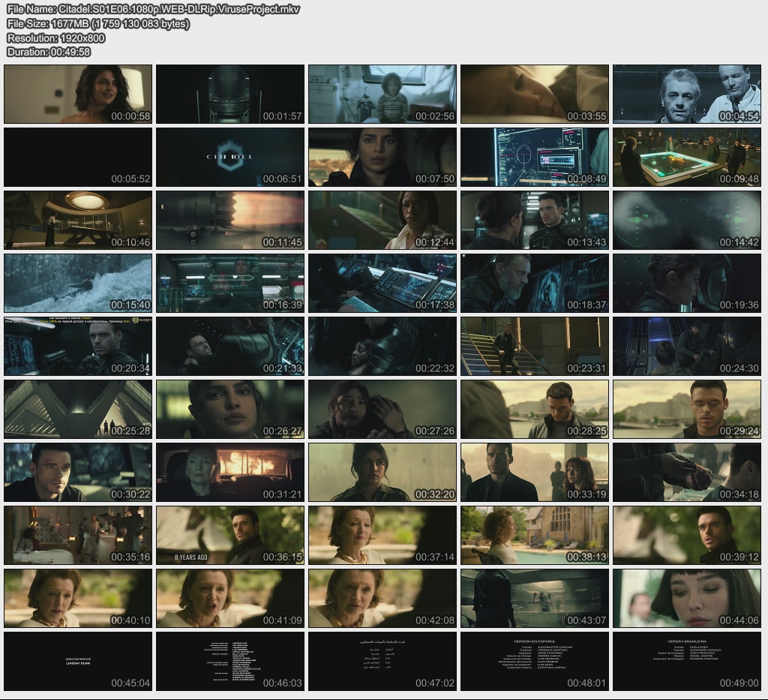The width and height of the screenshot is (768, 700).
Task: Click the Arabic credits frame at 00:47:02
Action: (x=382, y=661)
